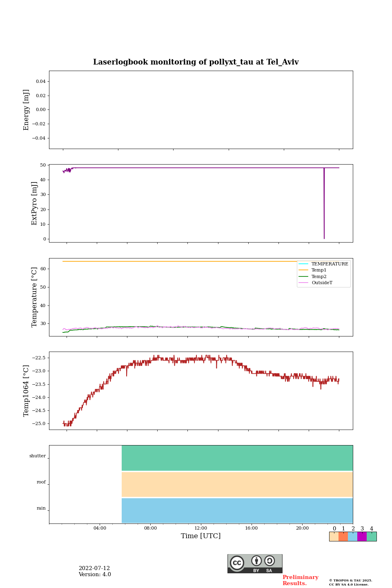Click the Temp1 legend entry
Screen dimensions: 392x588
[x=313, y=270]
